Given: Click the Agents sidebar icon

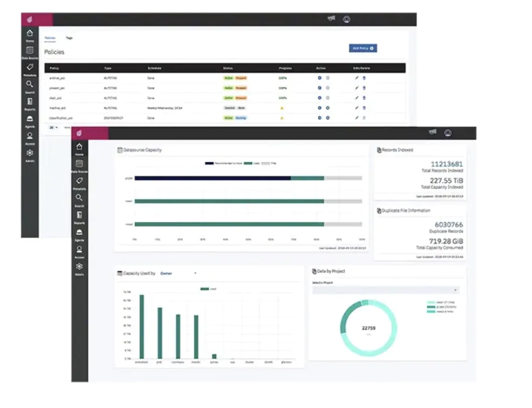Looking at the screenshot, I should point(80,233).
